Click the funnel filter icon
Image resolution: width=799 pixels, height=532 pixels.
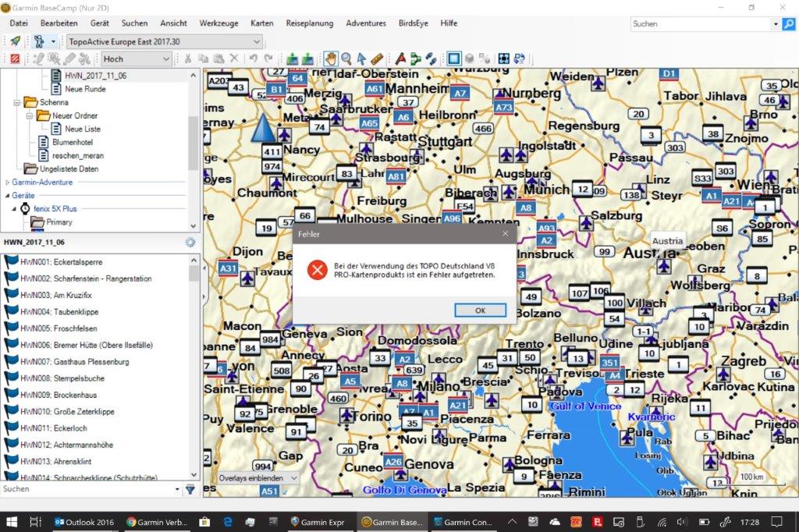190,489
